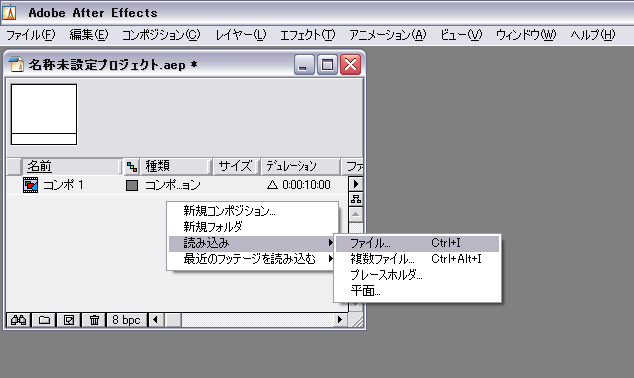Choose 新規コンポジション... from context menu
The height and width of the screenshot is (378, 634).
pos(253,211)
